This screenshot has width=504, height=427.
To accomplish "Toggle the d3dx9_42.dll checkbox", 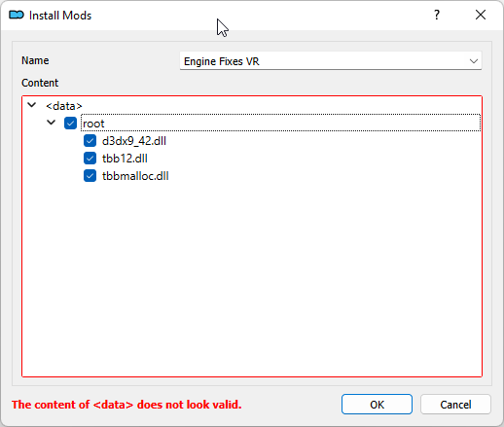I will click(x=90, y=141).
